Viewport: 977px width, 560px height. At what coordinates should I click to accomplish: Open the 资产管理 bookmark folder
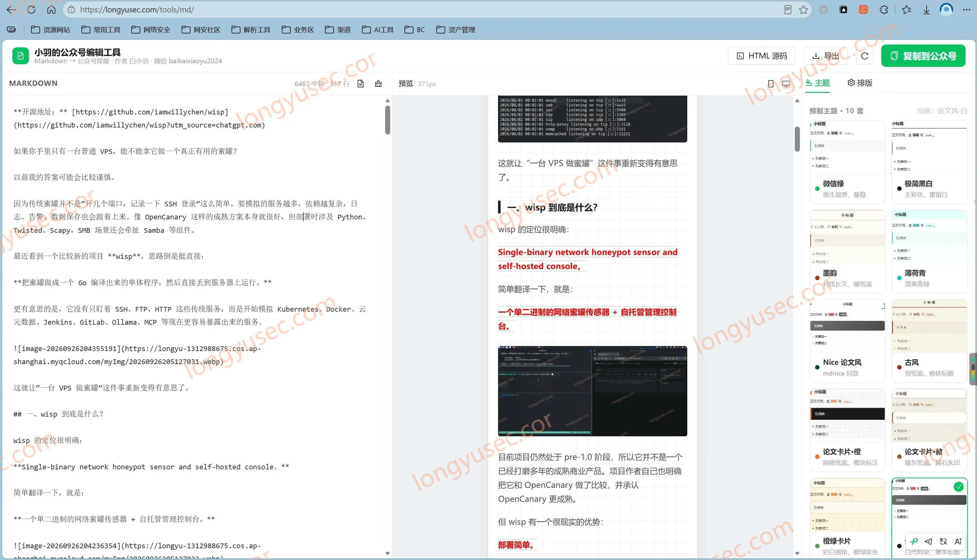pyautogui.click(x=456, y=30)
